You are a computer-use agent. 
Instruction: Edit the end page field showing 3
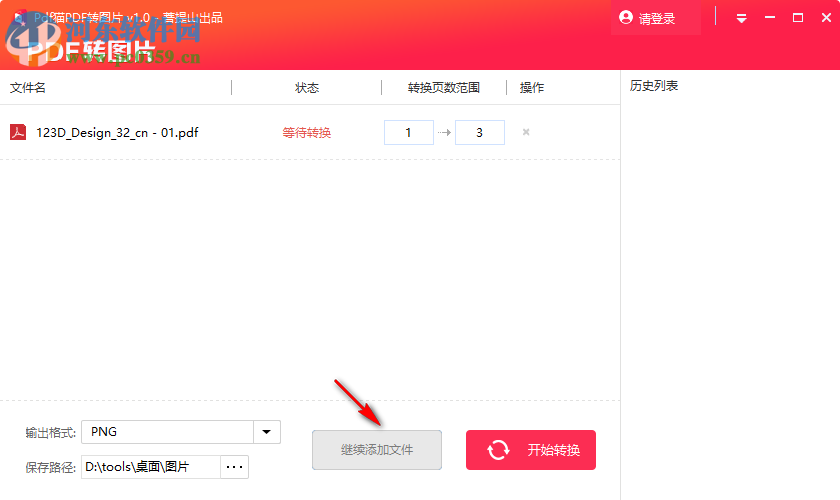(479, 132)
